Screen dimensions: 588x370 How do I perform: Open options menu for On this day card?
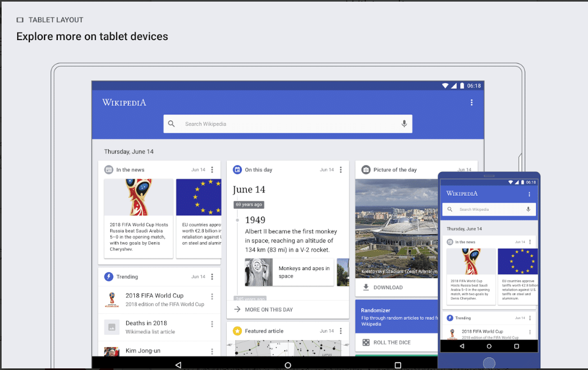(340, 169)
